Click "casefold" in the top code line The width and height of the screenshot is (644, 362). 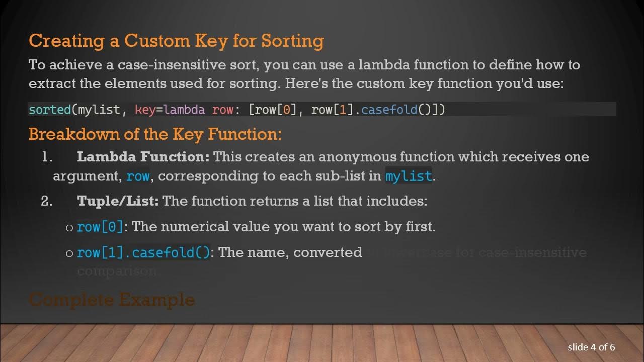tap(389, 110)
